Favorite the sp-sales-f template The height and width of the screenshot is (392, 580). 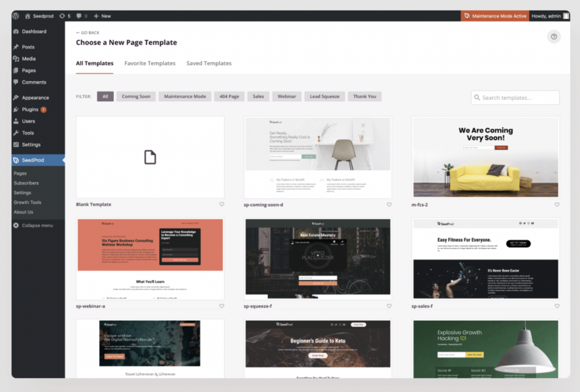click(x=557, y=306)
